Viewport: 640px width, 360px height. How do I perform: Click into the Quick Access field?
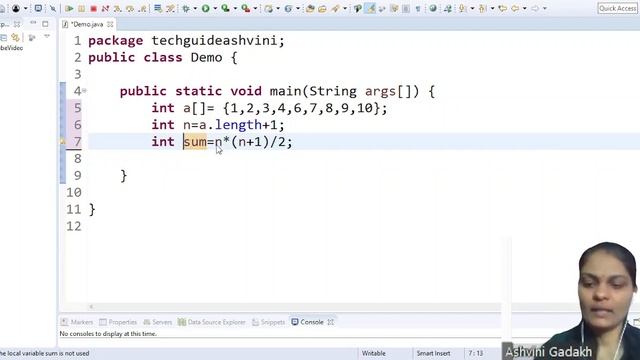(x=617, y=8)
